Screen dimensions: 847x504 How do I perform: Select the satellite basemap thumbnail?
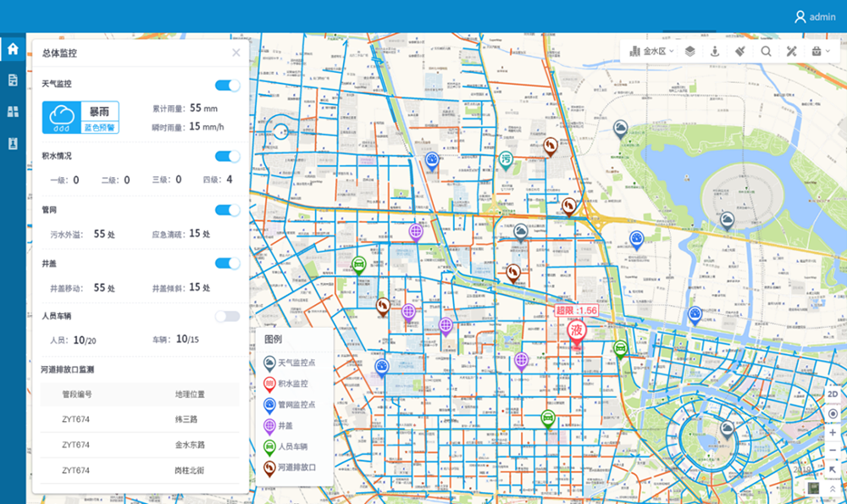[x=813, y=489]
